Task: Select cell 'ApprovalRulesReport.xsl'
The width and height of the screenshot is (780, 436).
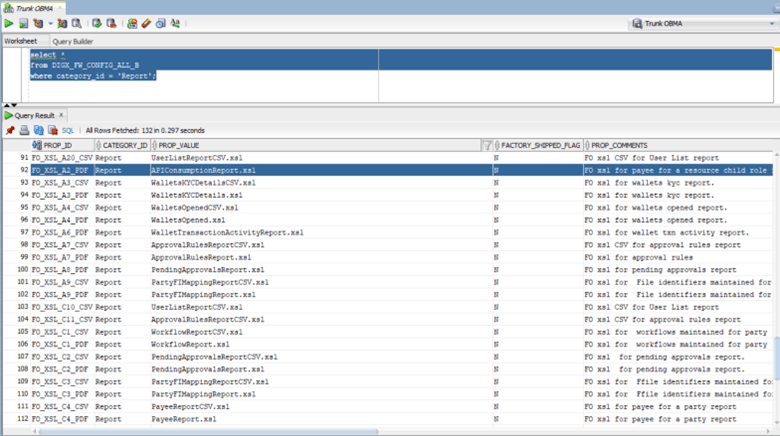Action: click(201, 257)
